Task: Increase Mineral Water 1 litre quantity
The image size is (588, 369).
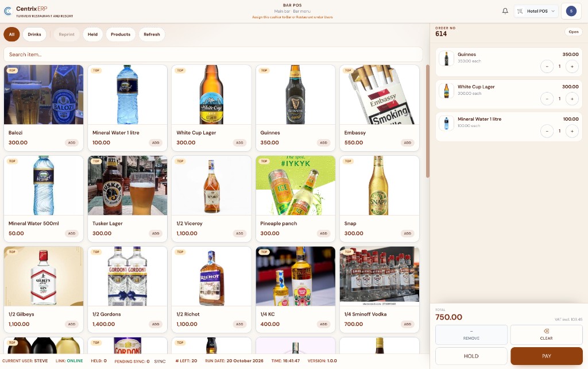Action: coord(572,131)
